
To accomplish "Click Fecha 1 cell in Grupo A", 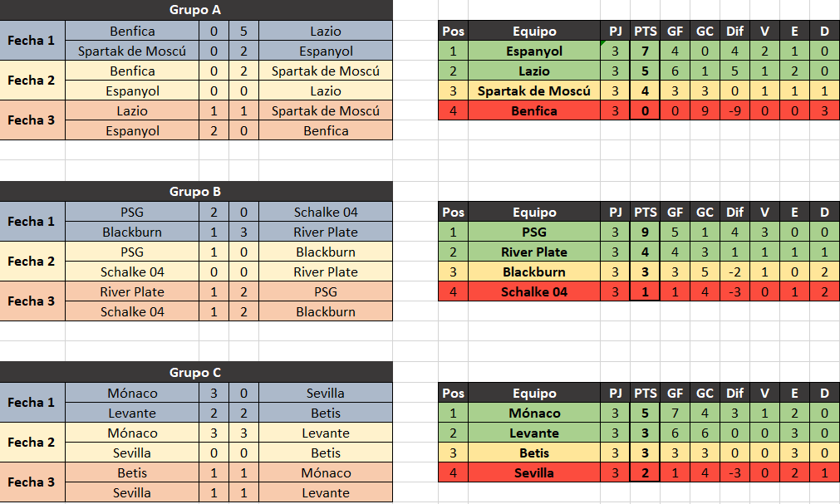I will click(x=32, y=41).
